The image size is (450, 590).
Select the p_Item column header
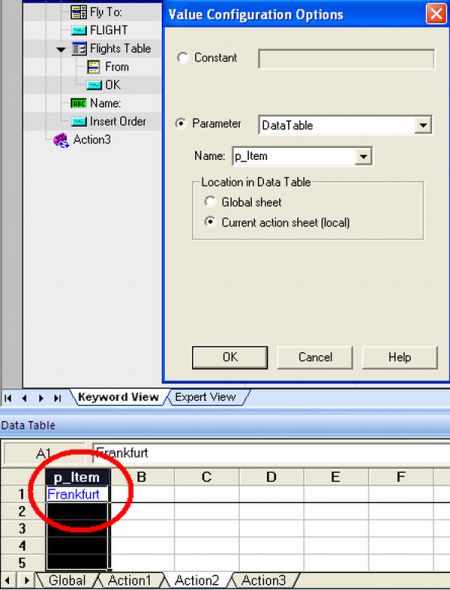click(x=77, y=477)
